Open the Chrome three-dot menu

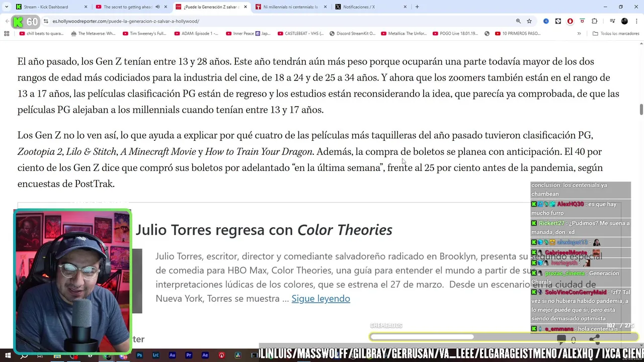(x=636, y=21)
